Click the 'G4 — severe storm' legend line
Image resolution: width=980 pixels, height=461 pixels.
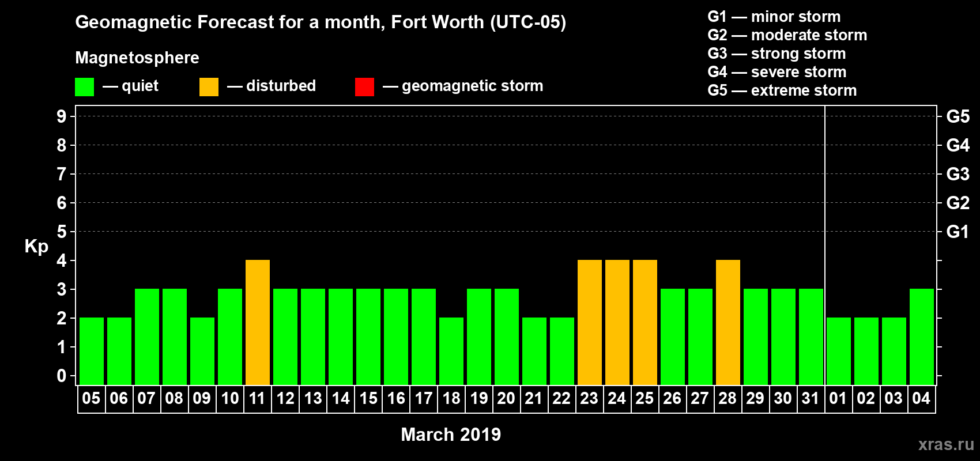tap(777, 72)
